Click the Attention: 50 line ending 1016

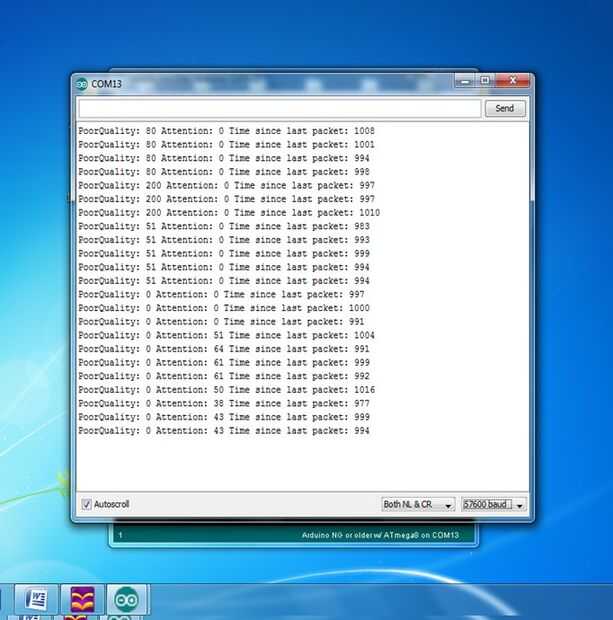point(226,390)
